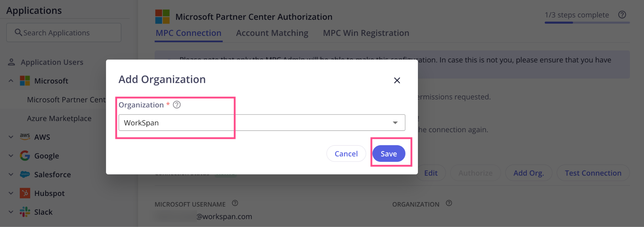Close the Add Organization dialog

[397, 80]
